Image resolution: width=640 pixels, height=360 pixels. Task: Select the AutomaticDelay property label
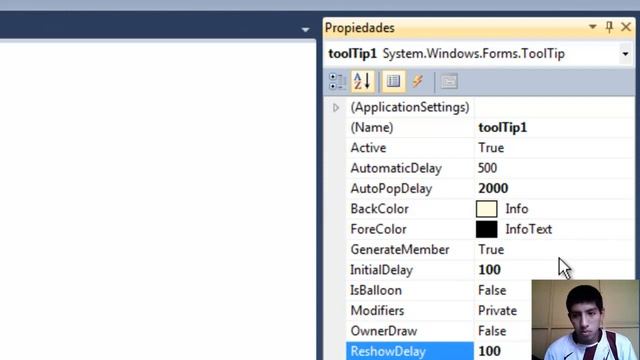pyautogui.click(x=396, y=168)
